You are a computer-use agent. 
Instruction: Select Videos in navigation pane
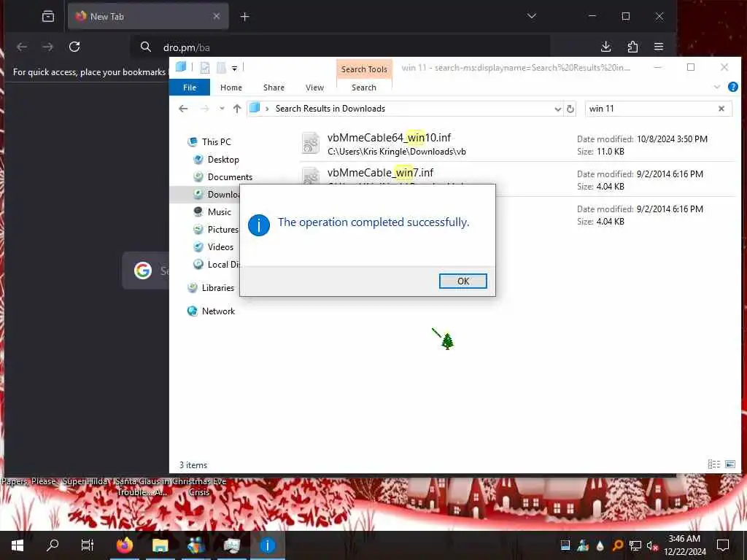[220, 246]
